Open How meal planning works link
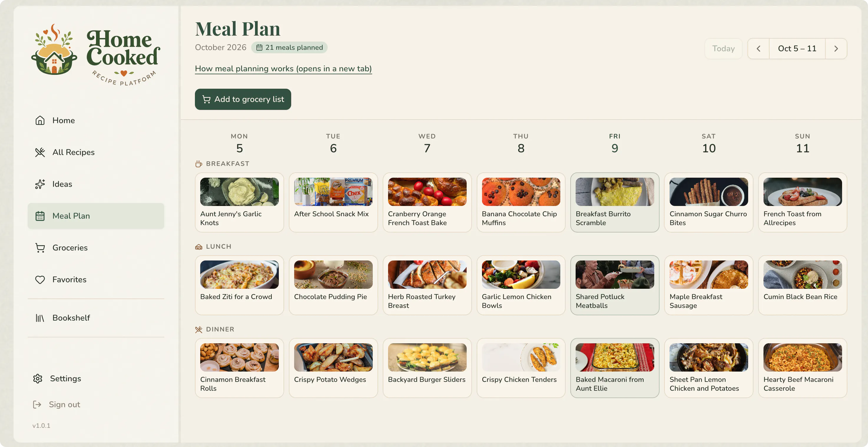 (x=283, y=69)
